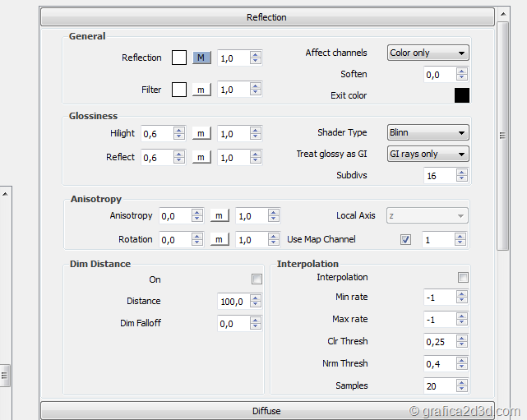This screenshot has width=527, height=420.
Task: Click the Reflection map 'M' button
Action: [x=201, y=58]
